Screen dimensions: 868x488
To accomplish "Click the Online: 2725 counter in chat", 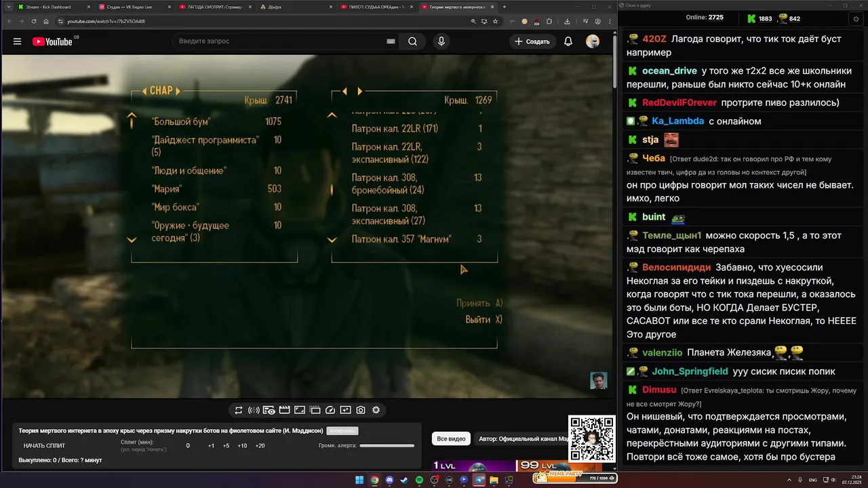I will click(705, 18).
